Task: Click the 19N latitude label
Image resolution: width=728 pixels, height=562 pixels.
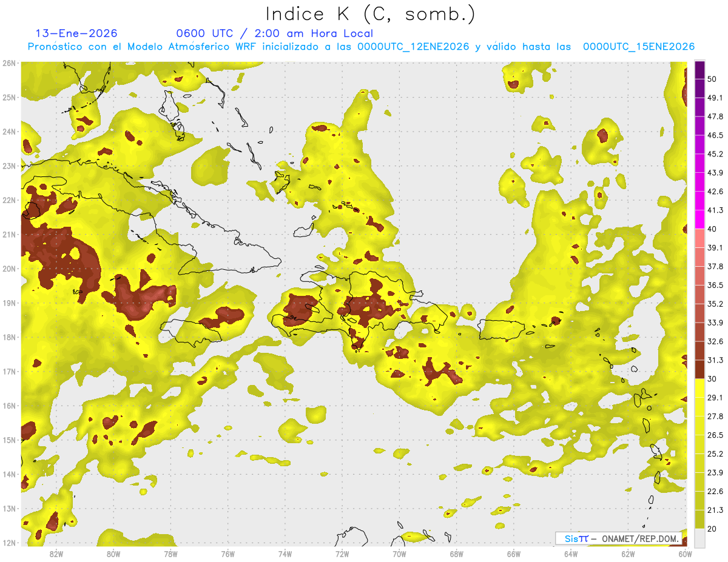Action: click(9, 303)
